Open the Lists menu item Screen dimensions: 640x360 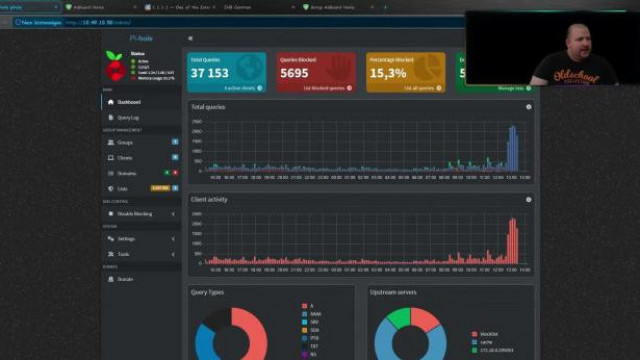pos(141,189)
